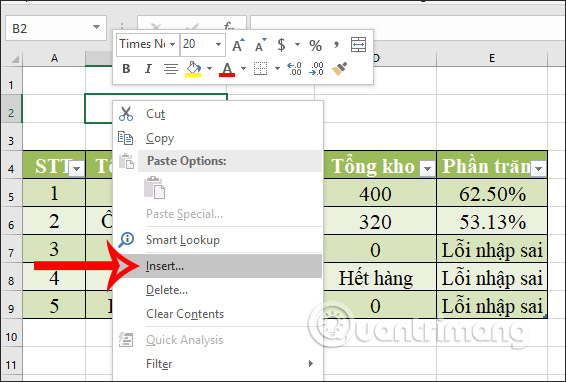
Task: Click the center align icon
Action: pyautogui.click(x=171, y=68)
